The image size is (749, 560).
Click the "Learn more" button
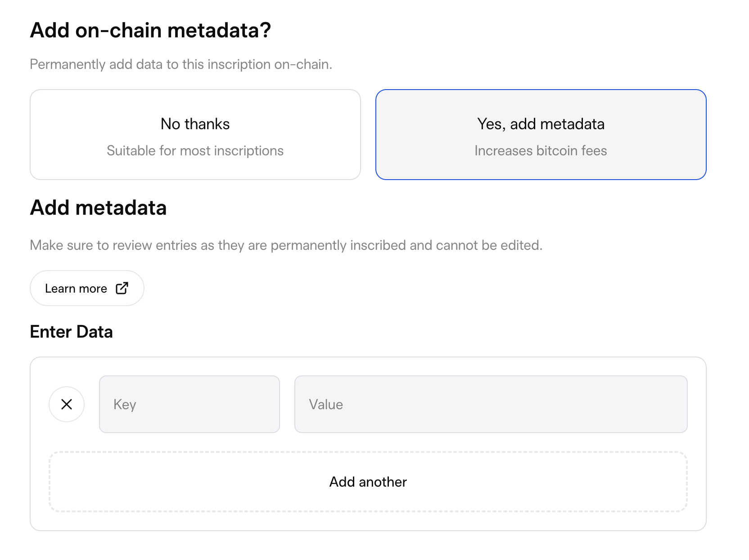pyautogui.click(x=87, y=288)
